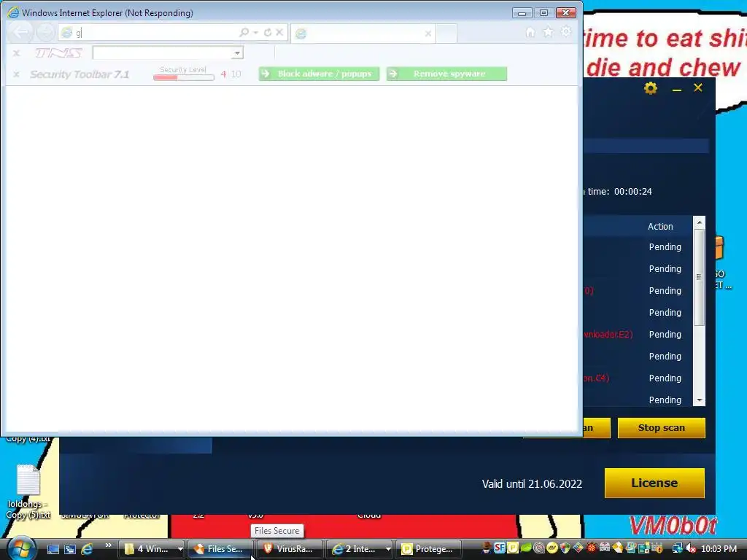Open Internet Explorer Home page icon
Image resolution: width=747 pixels, height=560 pixels.
pos(530,32)
